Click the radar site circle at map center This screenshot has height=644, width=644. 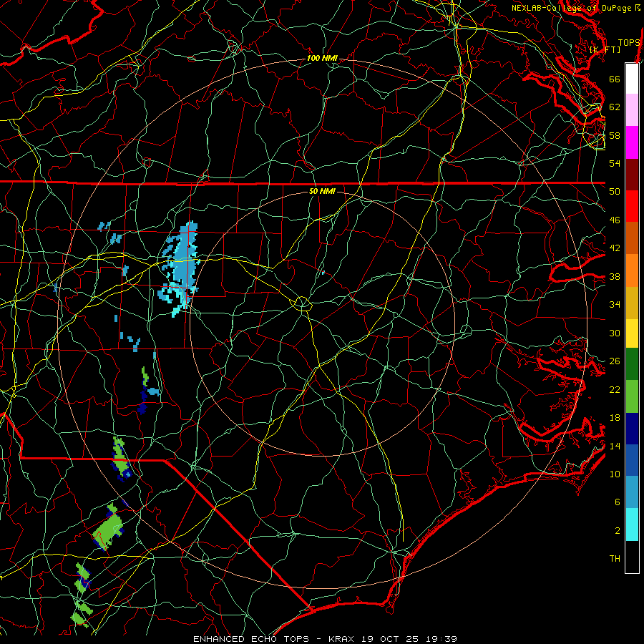(x=302, y=303)
